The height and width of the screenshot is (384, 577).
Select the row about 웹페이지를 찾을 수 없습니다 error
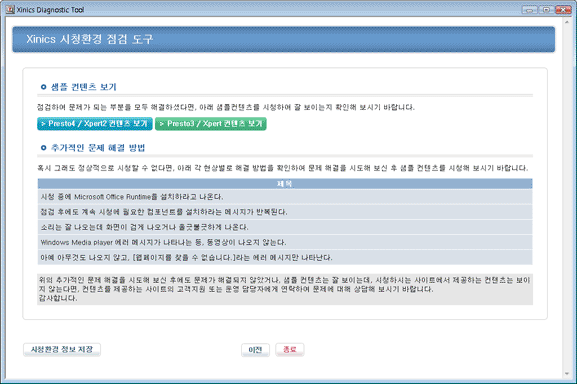click(x=285, y=257)
